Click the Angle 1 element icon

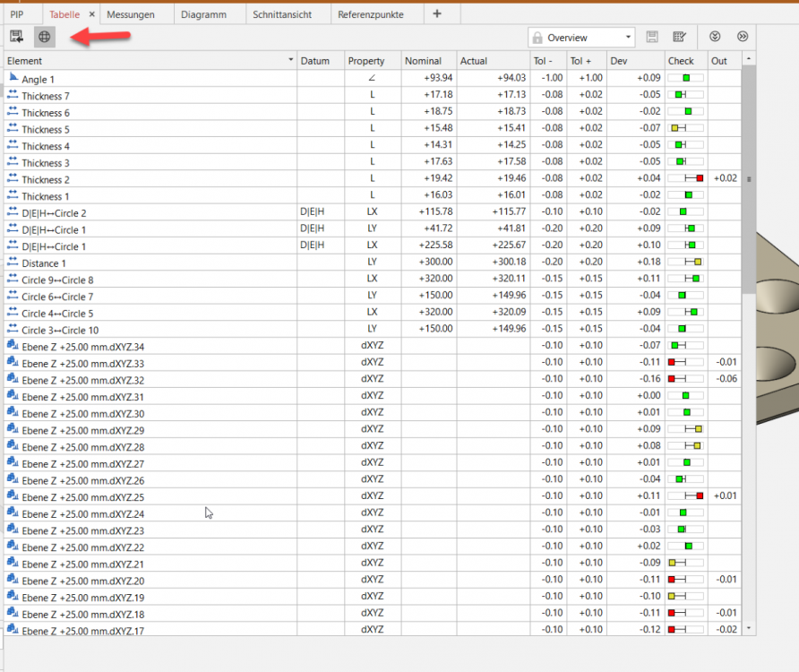pyautogui.click(x=13, y=79)
